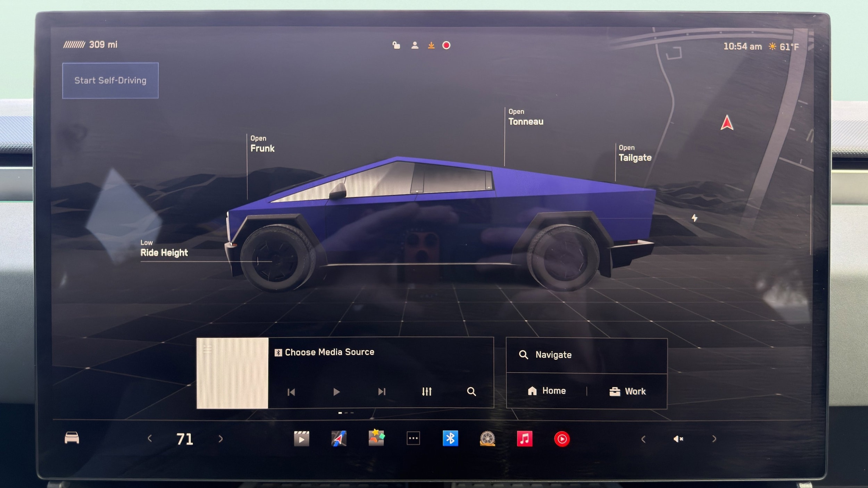The image size is (868, 488).
Task: Increase cabin temperature with right chevron
Action: [221, 439]
